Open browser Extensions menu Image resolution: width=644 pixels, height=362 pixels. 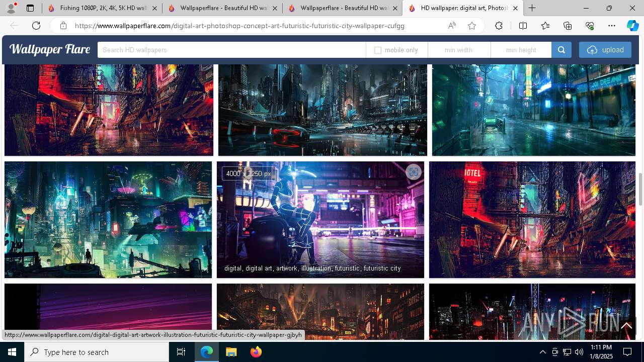click(499, 26)
